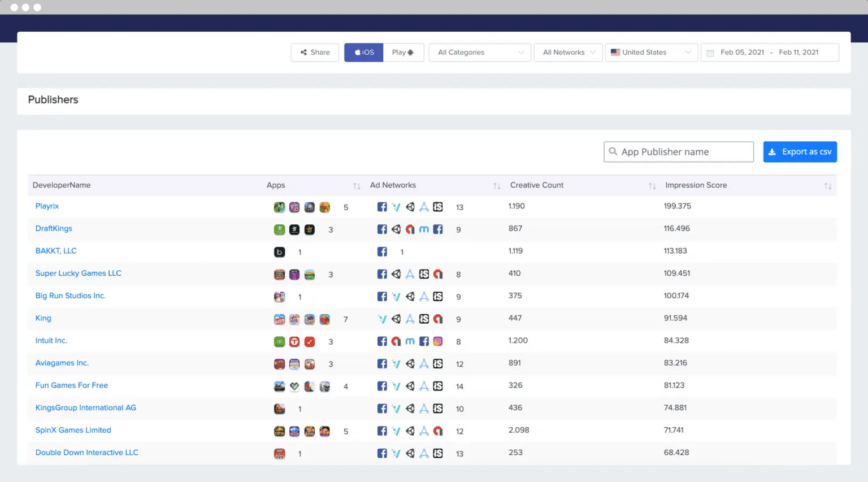Sort the table by Impression Score

[x=827, y=186]
